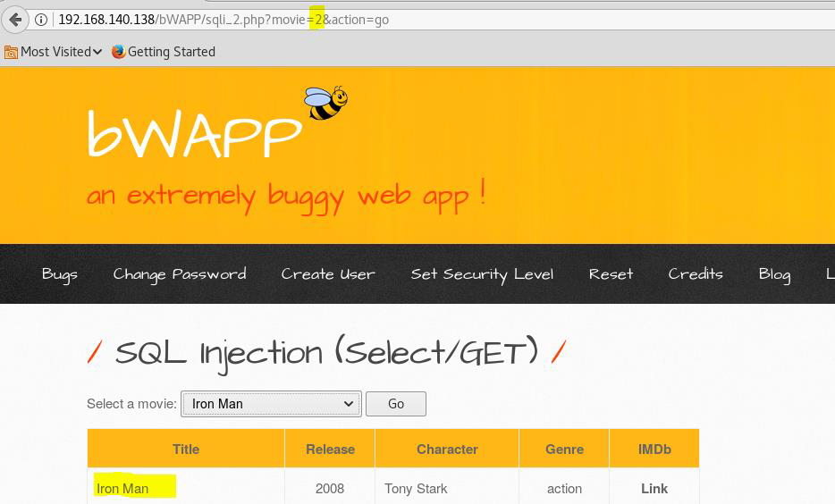Click inside the URL address field
Viewport: 835px width, 504px height.
tap(536, 20)
